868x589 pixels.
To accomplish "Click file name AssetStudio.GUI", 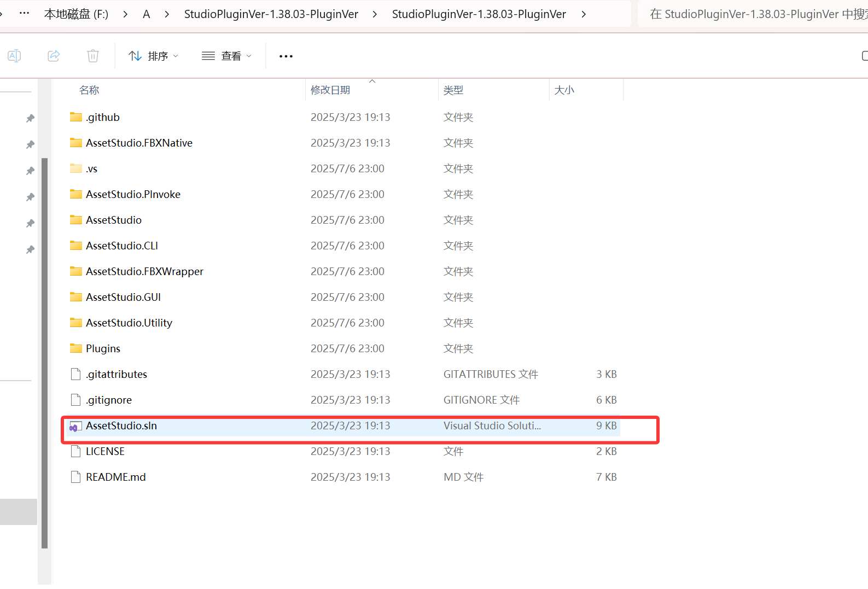I will (124, 297).
